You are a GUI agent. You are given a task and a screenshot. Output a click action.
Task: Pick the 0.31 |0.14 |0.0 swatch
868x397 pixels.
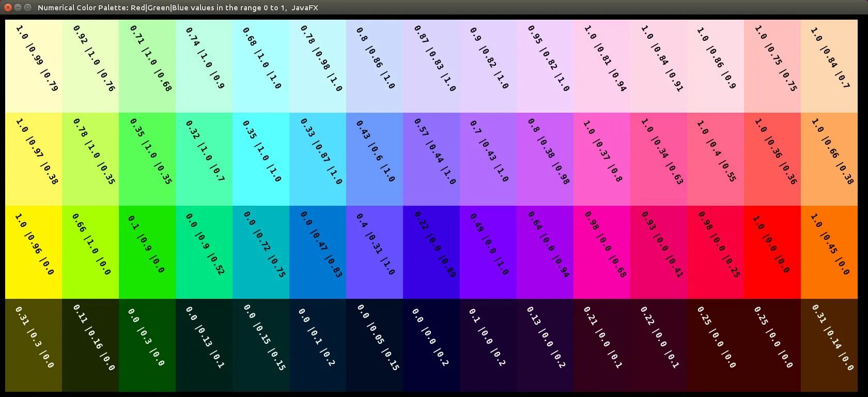(x=829, y=345)
